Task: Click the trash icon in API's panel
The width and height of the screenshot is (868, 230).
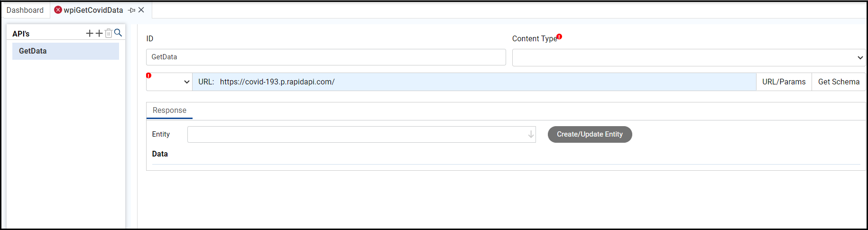Action: pyautogui.click(x=109, y=33)
